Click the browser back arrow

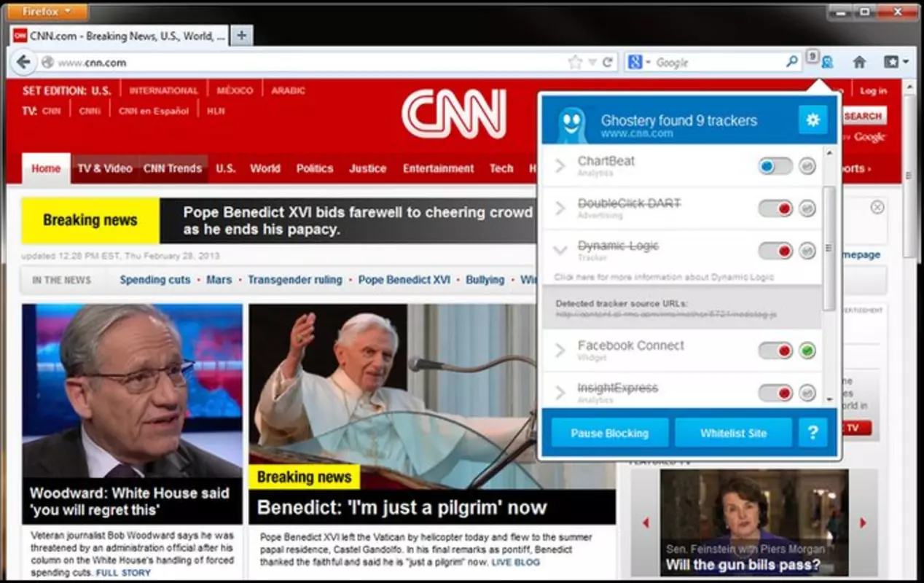pyautogui.click(x=23, y=63)
